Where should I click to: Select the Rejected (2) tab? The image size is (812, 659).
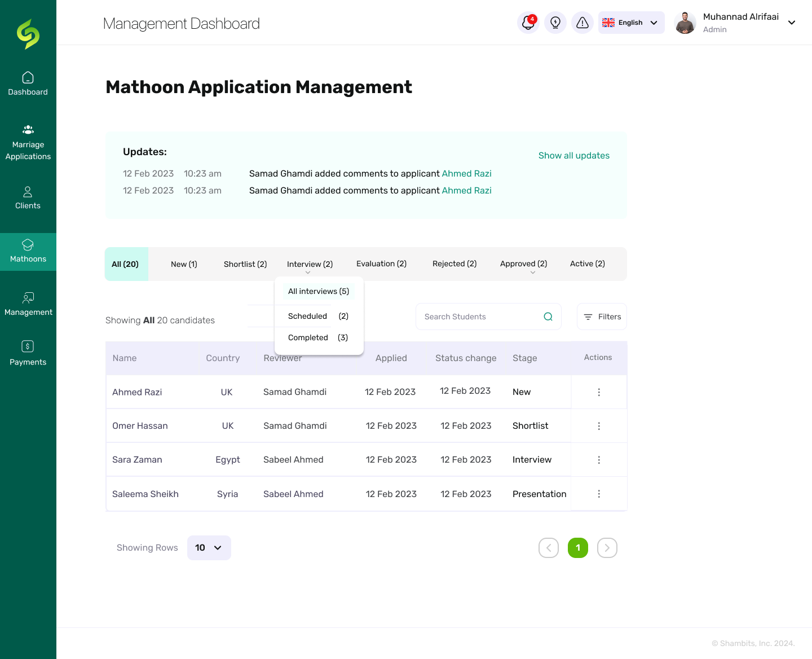pyautogui.click(x=454, y=263)
